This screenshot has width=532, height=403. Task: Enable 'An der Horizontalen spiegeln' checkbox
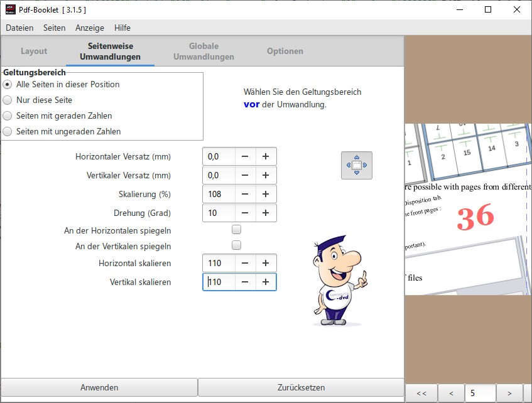[x=237, y=230]
